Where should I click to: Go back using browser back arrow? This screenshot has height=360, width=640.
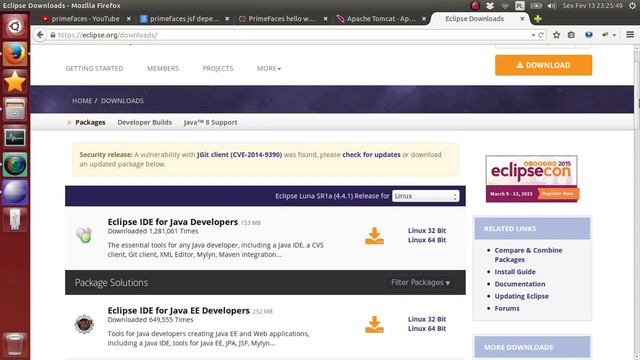[x=40, y=35]
